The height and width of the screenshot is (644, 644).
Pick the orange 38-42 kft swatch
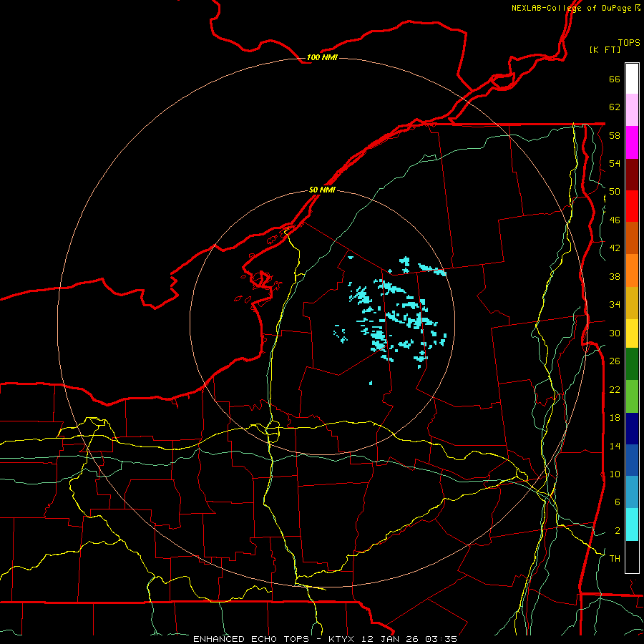coord(632,270)
